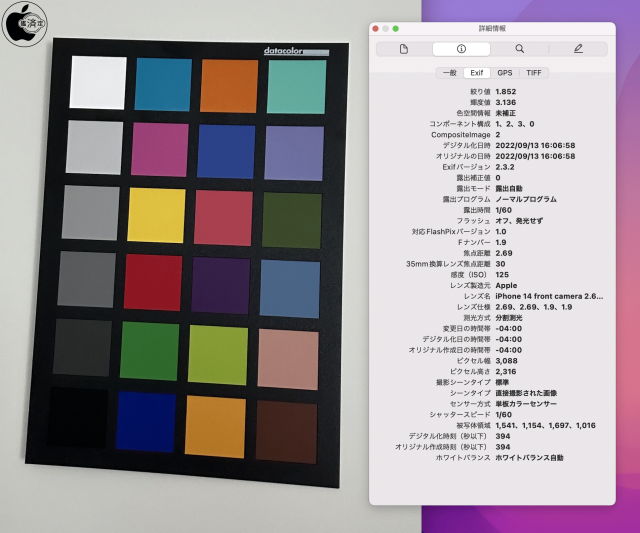Open the pencil annotations inspector tab
The image size is (640, 533).
pos(578,49)
